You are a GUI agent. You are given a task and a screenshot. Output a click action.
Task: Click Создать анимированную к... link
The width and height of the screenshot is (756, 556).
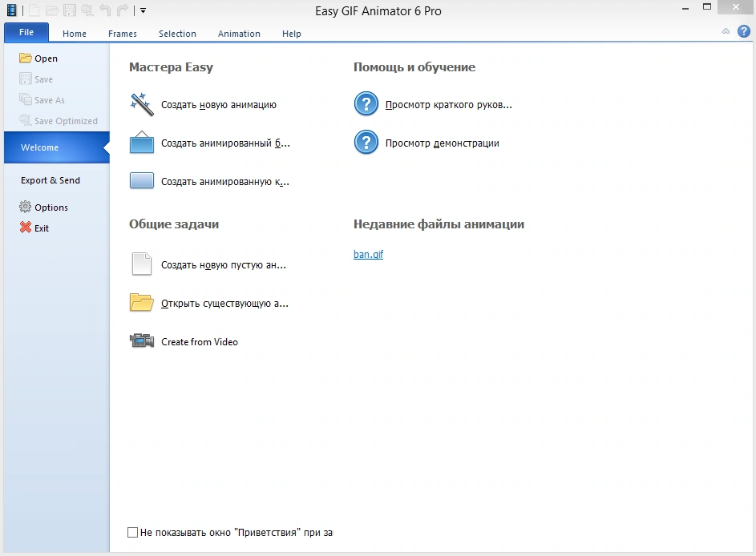click(225, 182)
